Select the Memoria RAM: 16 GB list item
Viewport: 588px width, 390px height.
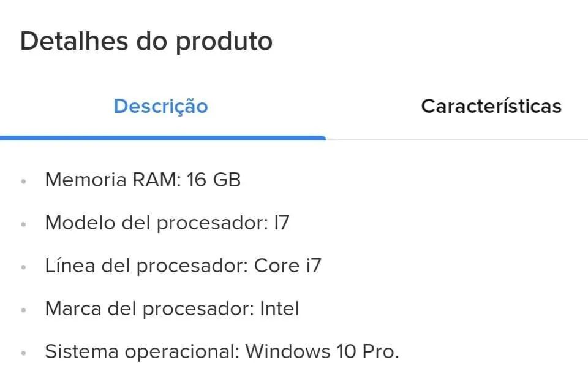(143, 180)
